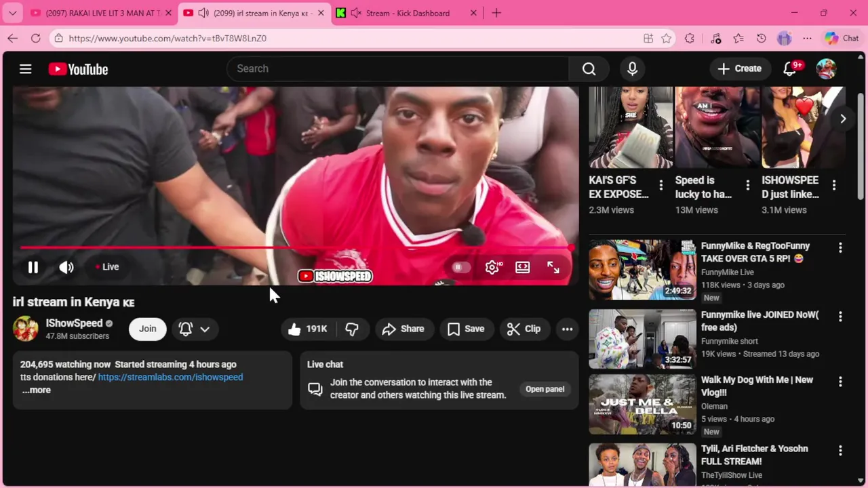The height and width of the screenshot is (488, 868).
Task: Open the Tylil, Ari Fletcher & Yosohn stream title
Action: tap(754, 455)
